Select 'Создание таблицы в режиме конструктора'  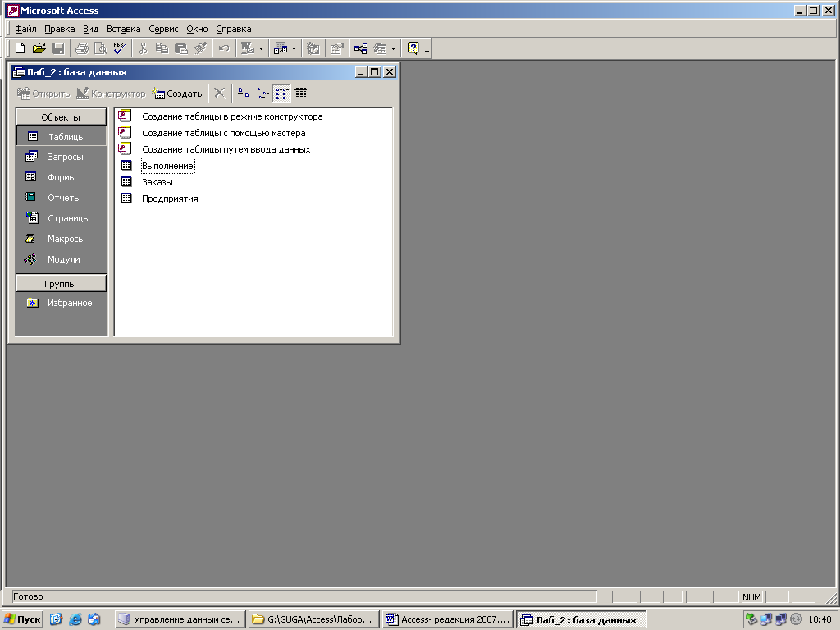(x=232, y=116)
